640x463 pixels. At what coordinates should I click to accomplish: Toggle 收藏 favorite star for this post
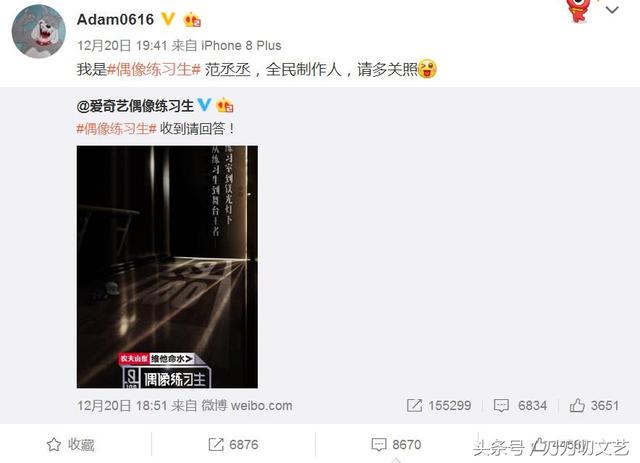pyautogui.click(x=70, y=444)
